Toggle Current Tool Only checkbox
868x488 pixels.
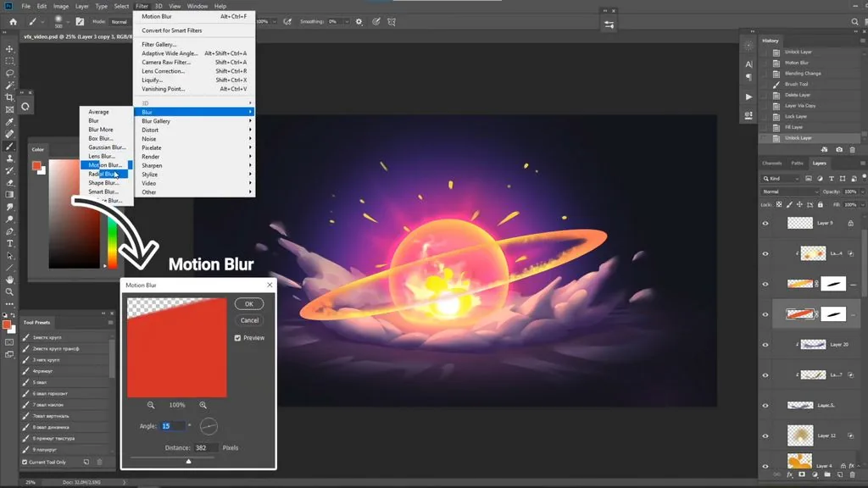25,462
